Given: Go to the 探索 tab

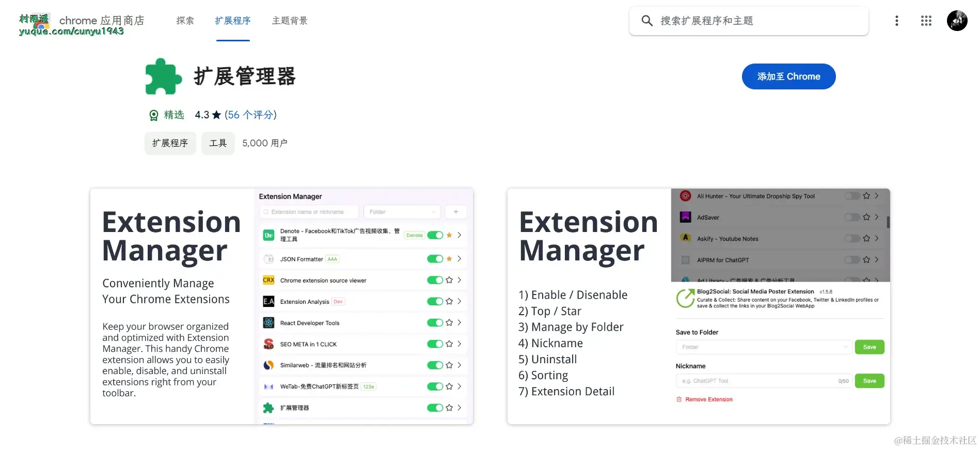Looking at the screenshot, I should 185,21.
